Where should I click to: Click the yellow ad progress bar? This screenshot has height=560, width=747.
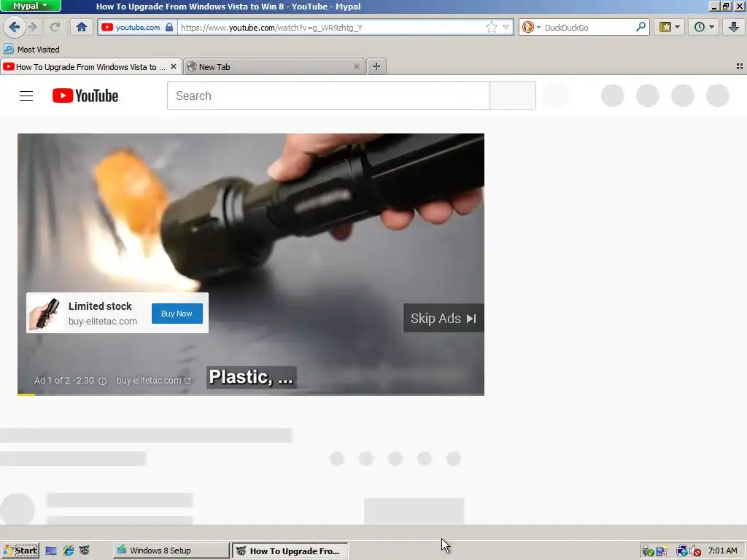26,394
